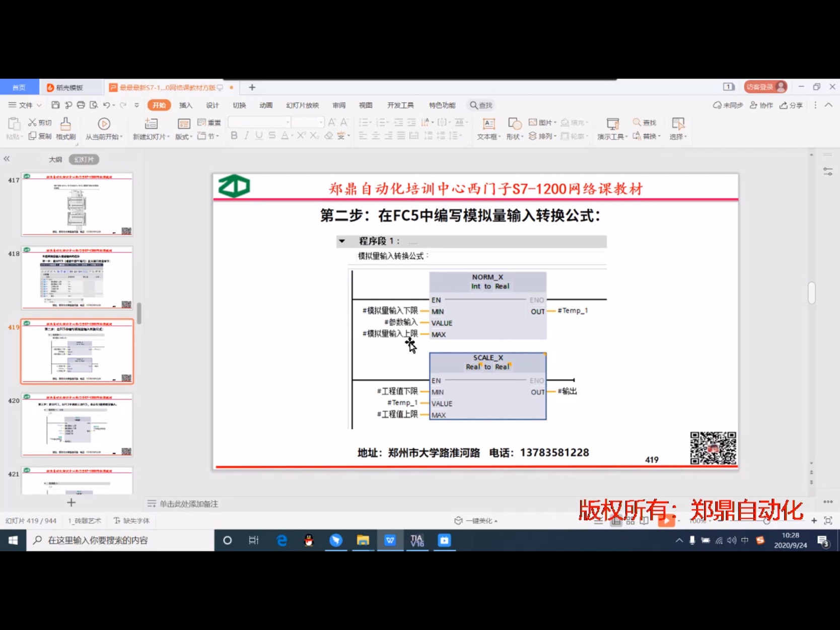This screenshot has width=840, height=630.
Task: Click the Copy (复制) button
Action: pos(40,136)
